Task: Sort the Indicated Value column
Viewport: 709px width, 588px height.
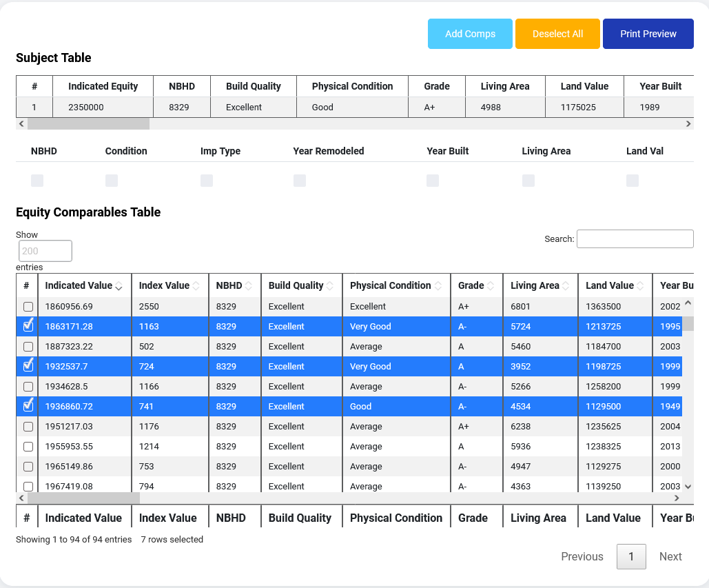Action: 83,285
